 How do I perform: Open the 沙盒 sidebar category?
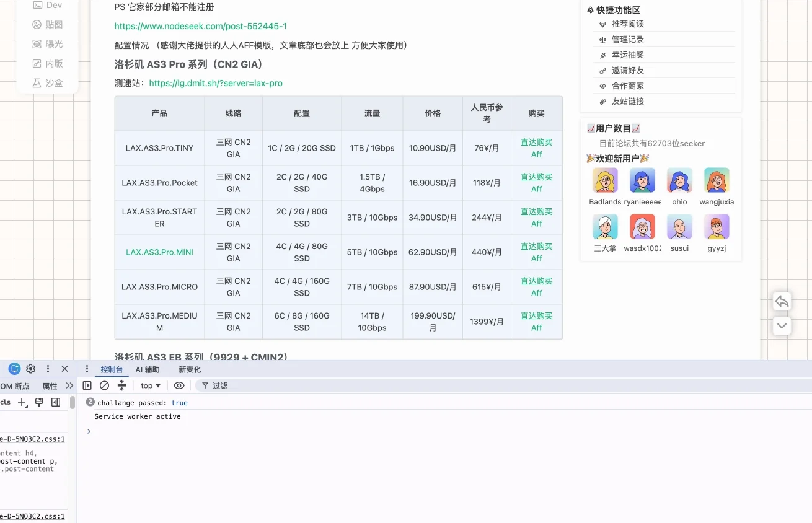[47, 82]
